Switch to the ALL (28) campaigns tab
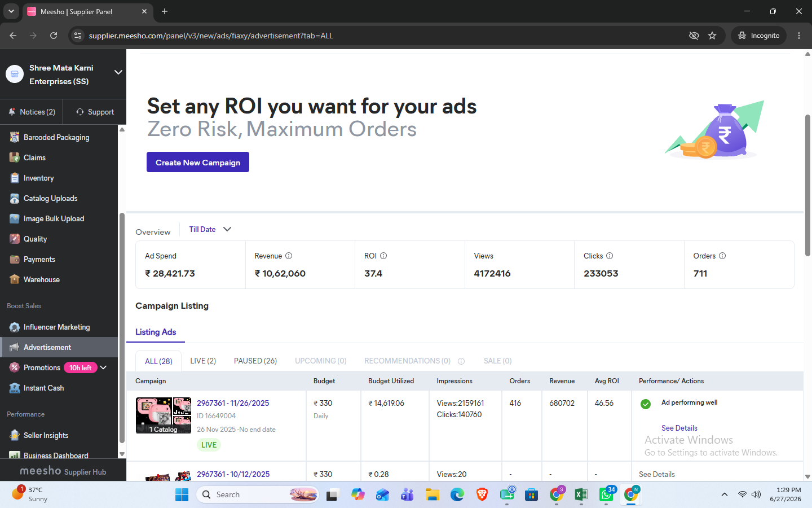 click(x=158, y=361)
